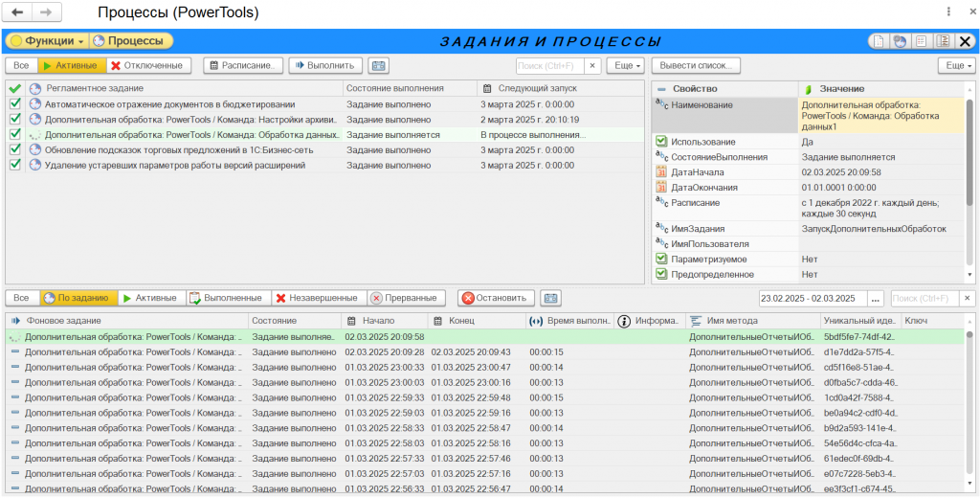Filter scheduled jobs by Отключенные

point(147,65)
